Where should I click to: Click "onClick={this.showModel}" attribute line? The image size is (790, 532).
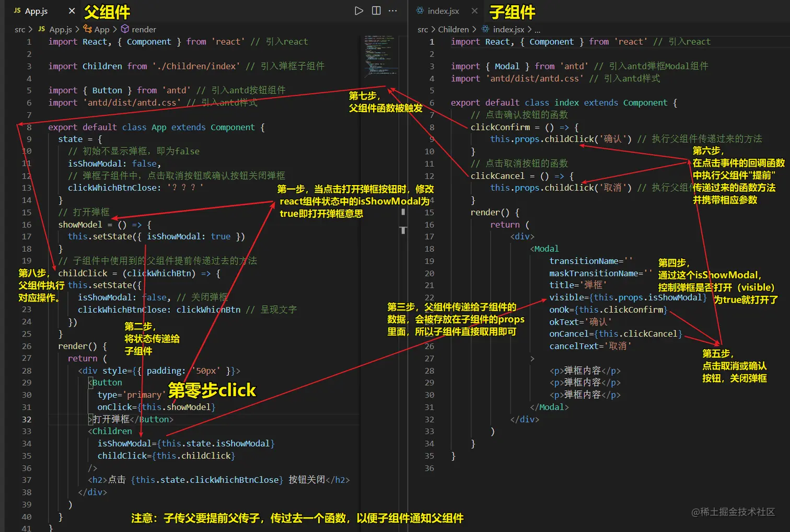tap(156, 407)
